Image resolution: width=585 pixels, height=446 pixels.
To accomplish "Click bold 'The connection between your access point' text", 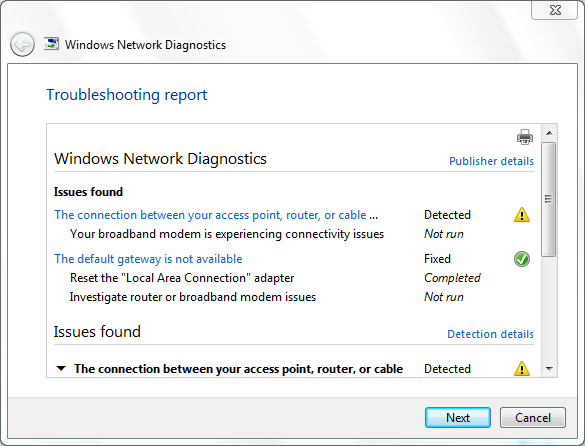I will [x=238, y=369].
